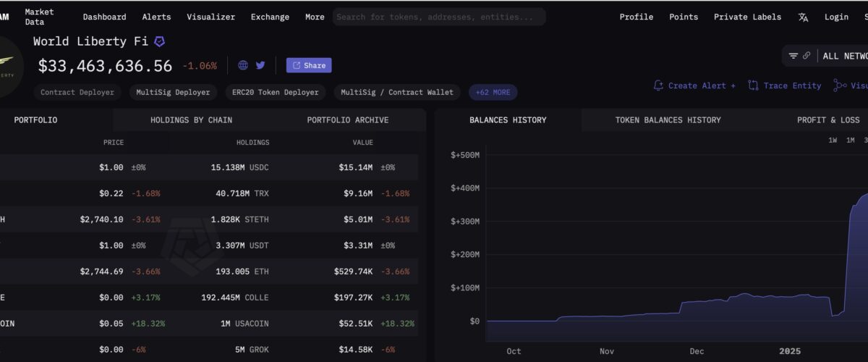
Task: Select the 1W time range
Action: (x=833, y=140)
